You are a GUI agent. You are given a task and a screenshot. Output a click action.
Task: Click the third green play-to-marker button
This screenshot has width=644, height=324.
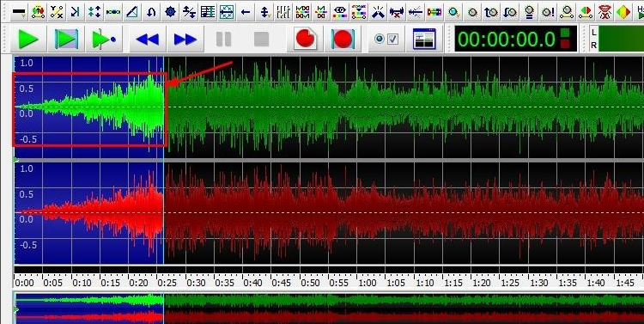(x=104, y=40)
